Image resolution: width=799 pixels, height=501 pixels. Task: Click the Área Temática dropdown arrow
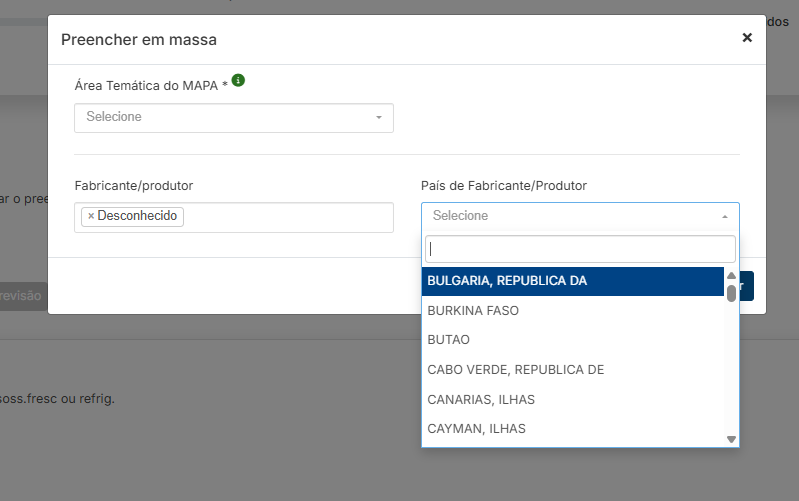(379, 118)
